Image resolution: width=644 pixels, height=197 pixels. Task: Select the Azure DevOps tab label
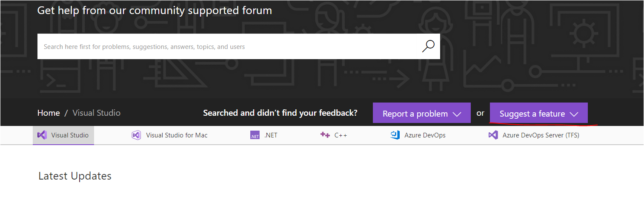click(425, 135)
